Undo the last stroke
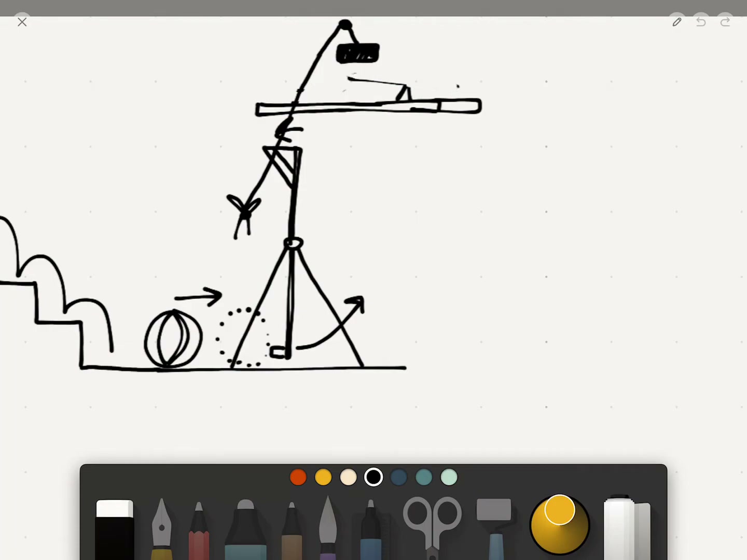 pyautogui.click(x=701, y=22)
